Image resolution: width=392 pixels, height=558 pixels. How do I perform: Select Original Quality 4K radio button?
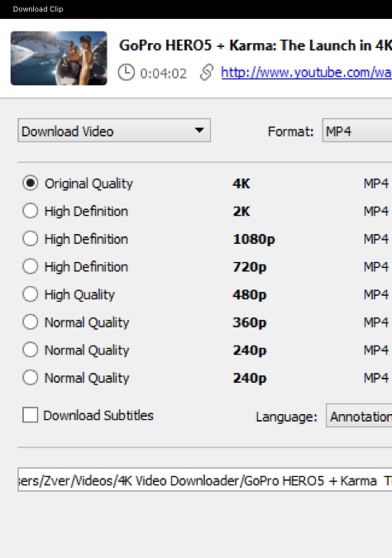click(31, 184)
